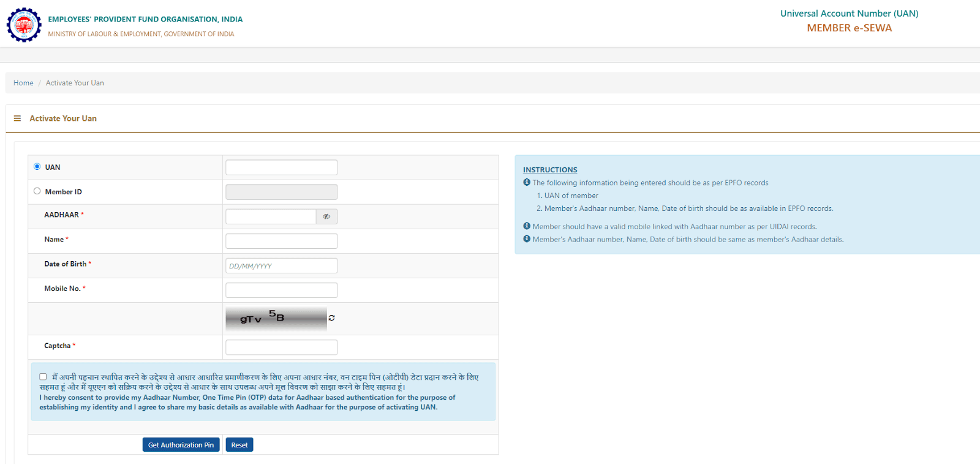Screen dimensions: 980x464
Task: Click the hamburger menu icon beside Activate Your Uan
Action: (x=17, y=118)
